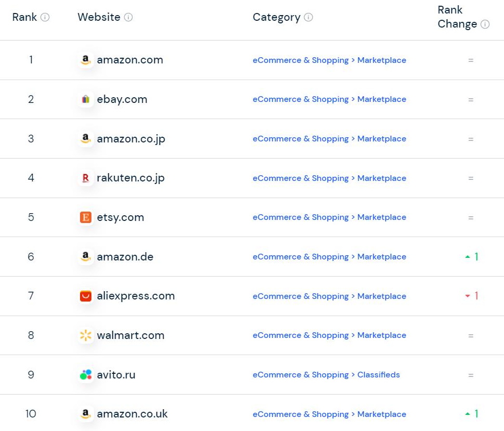Click the Rakuten red R favicon
Viewport: 504px width, 431px height.
pos(86,178)
